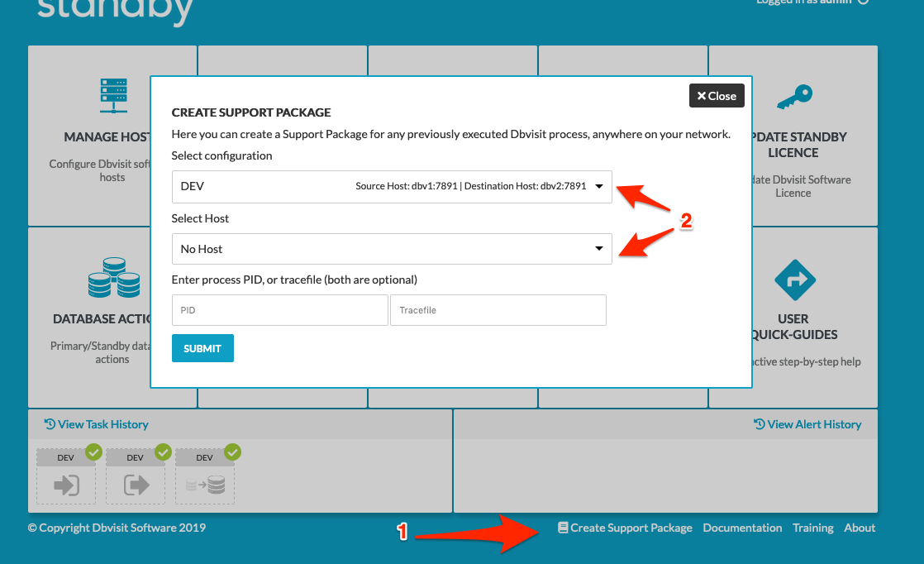Open the View Alert History link
The height and width of the screenshot is (564, 924).
pos(807,424)
